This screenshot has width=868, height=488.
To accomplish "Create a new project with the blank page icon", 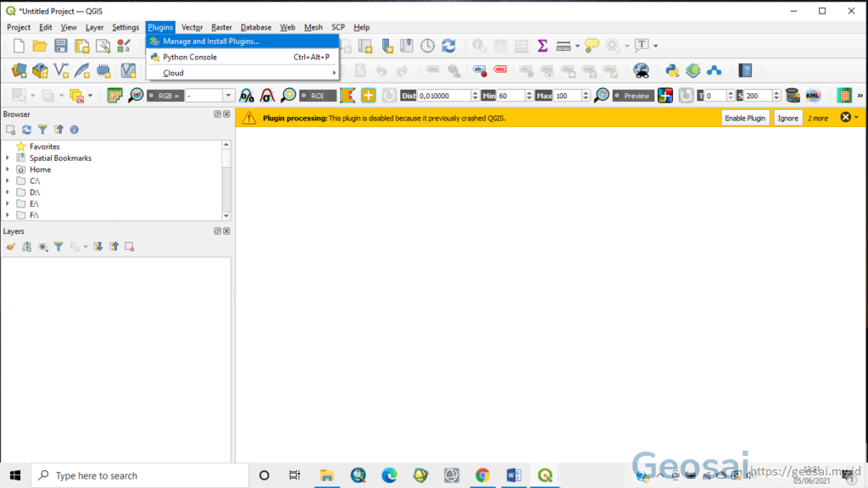I will coord(19,46).
